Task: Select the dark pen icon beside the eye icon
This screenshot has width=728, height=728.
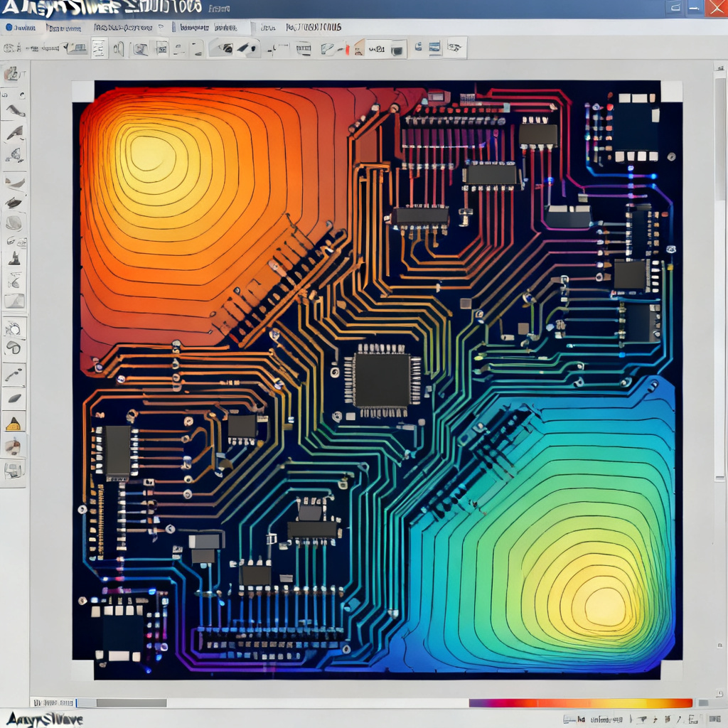Action: pyautogui.click(x=247, y=48)
